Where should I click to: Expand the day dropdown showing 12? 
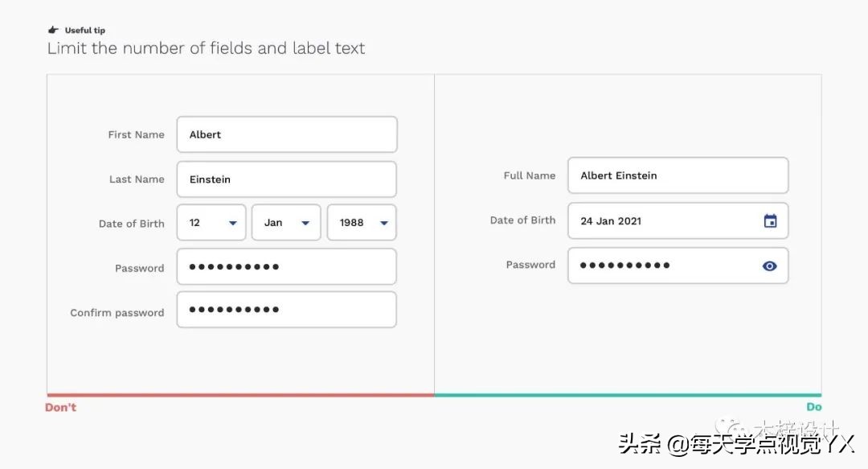pyautogui.click(x=211, y=222)
